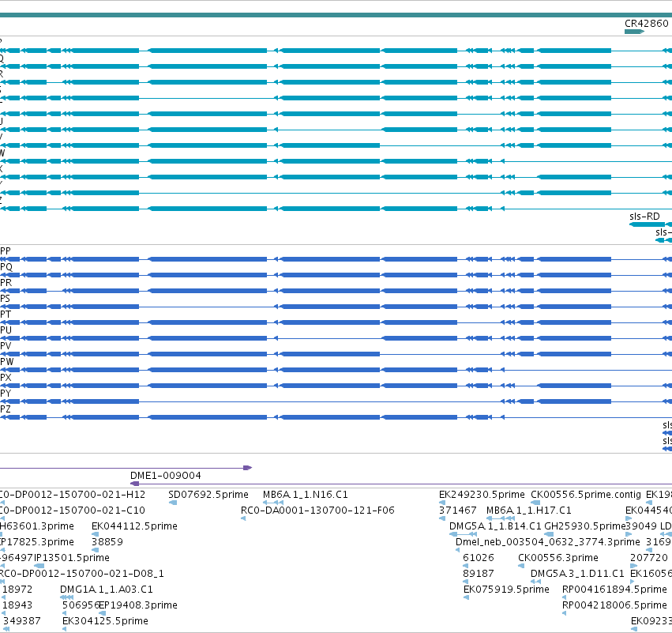Click the DMG5A.1_1.B14.C1 label
Screen dimensions: 672x633
[495, 526]
